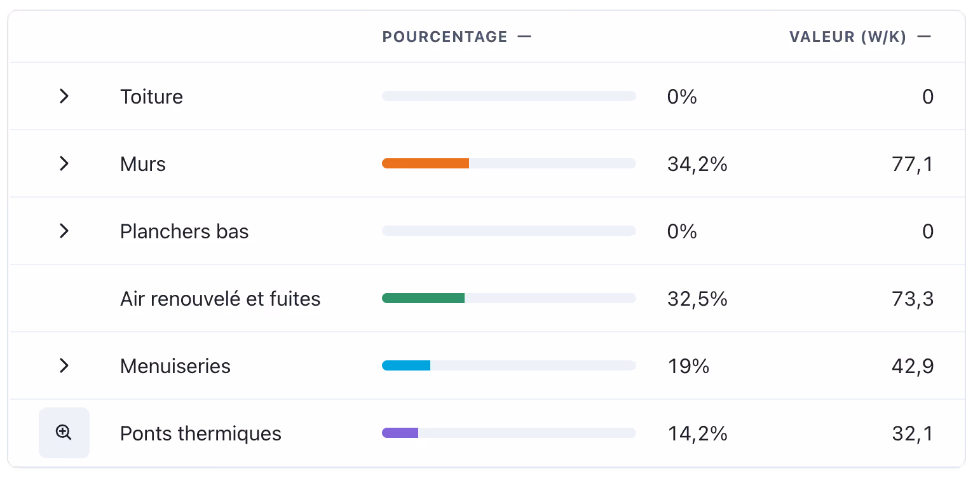Click the green Air renouvelé progress bar

pyautogui.click(x=423, y=298)
